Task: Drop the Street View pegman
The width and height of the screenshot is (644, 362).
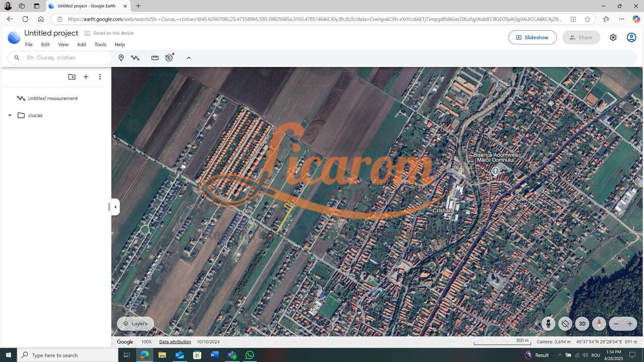Action: click(548, 324)
